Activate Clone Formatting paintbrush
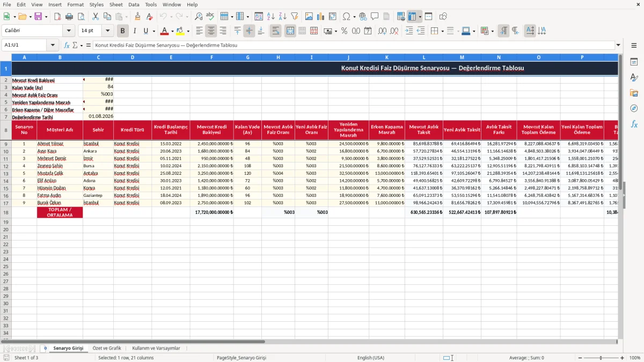Image resolution: width=644 pixels, height=362 pixels. 137,17
